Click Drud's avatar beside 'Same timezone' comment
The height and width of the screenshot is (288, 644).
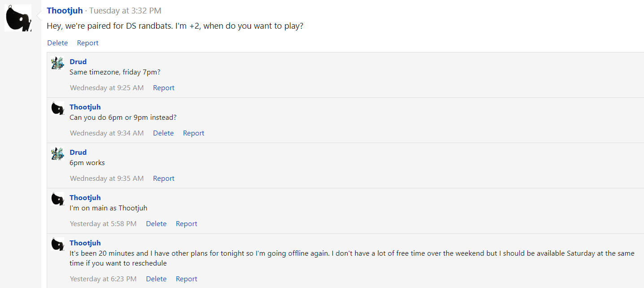[x=57, y=63]
